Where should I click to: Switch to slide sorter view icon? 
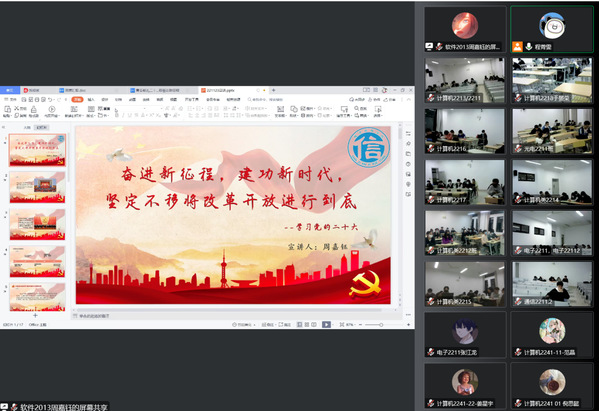pos(306,325)
